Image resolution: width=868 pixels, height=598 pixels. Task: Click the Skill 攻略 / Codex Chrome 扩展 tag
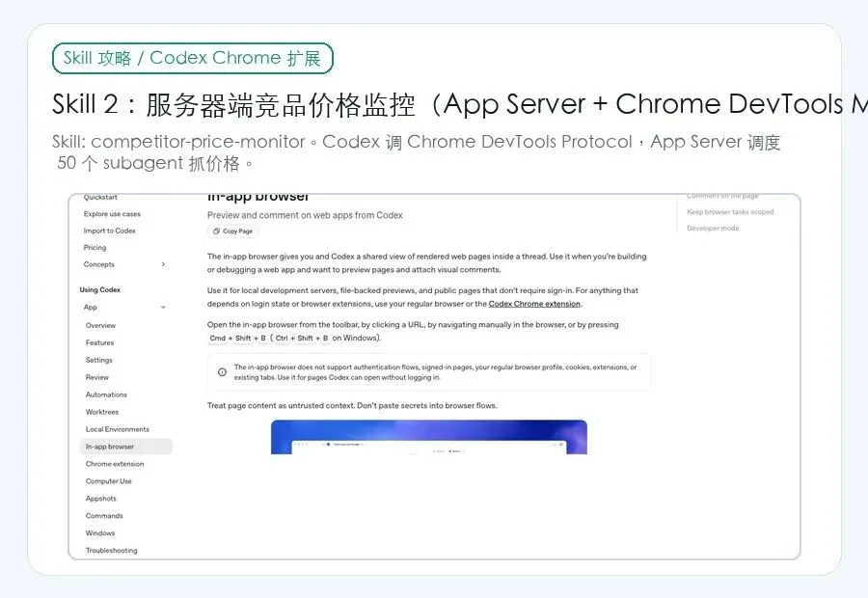[193, 58]
